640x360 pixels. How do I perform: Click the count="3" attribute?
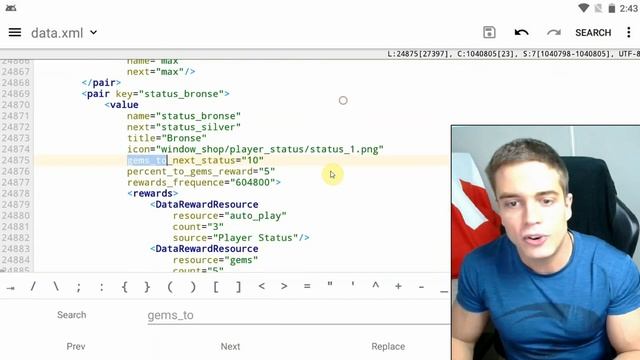198,227
